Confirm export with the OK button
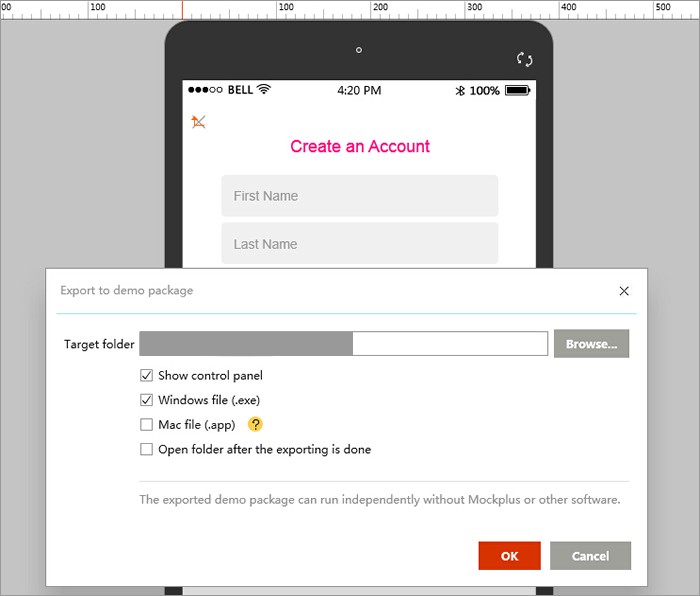 [x=509, y=556]
